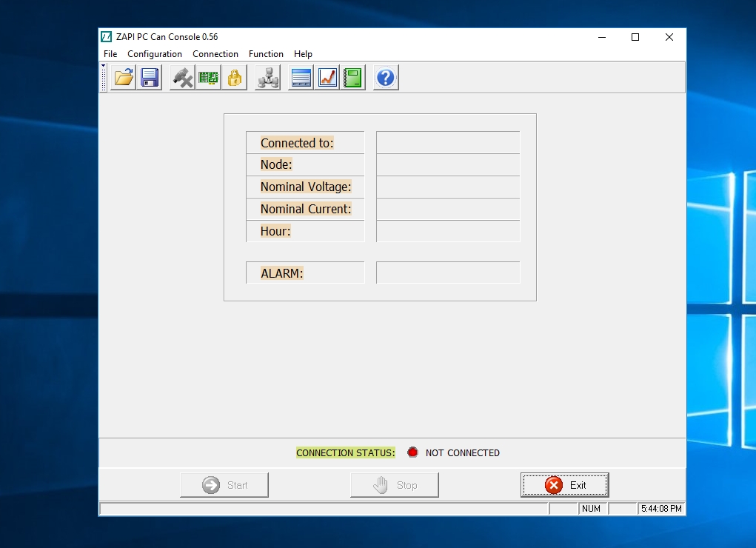Click the Node value field
The height and width of the screenshot is (548, 756).
pos(448,165)
